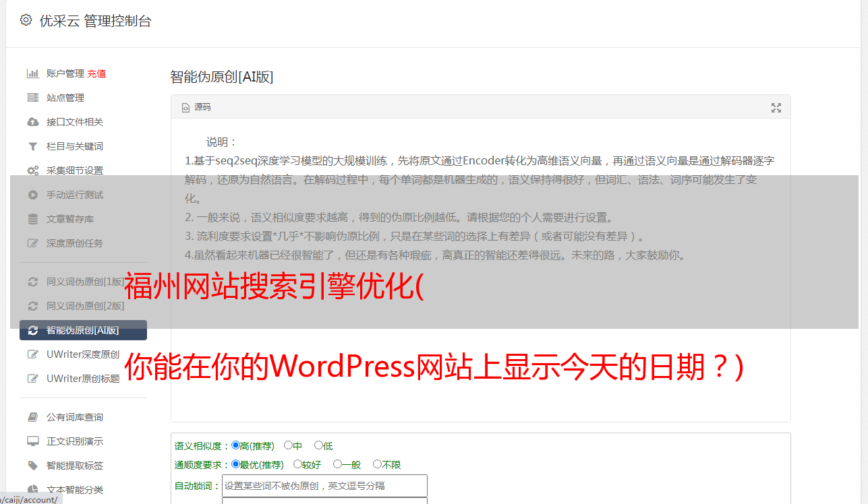Click the pie chart icon for 文本智能分类
Viewport: 868px width, 504px height.
coord(32,490)
